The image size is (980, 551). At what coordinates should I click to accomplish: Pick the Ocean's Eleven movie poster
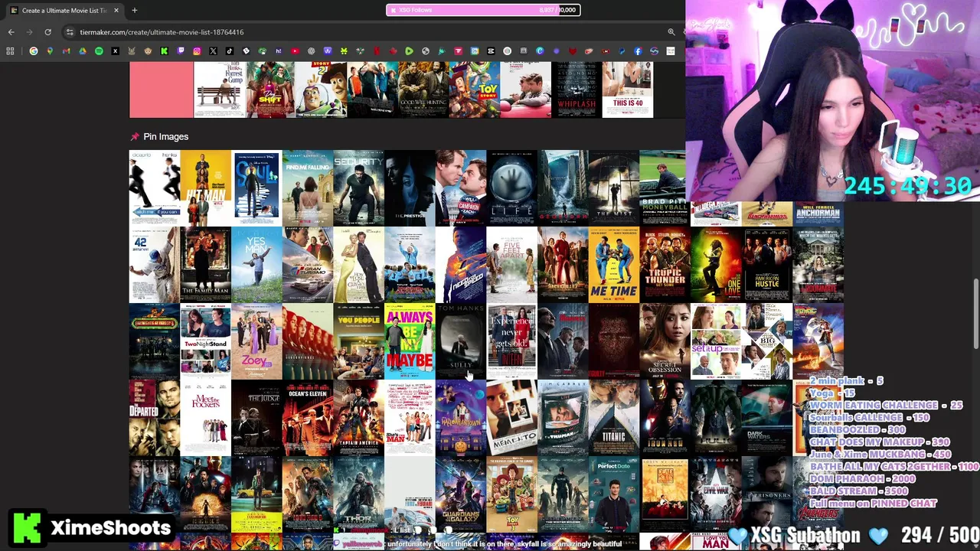pos(307,418)
